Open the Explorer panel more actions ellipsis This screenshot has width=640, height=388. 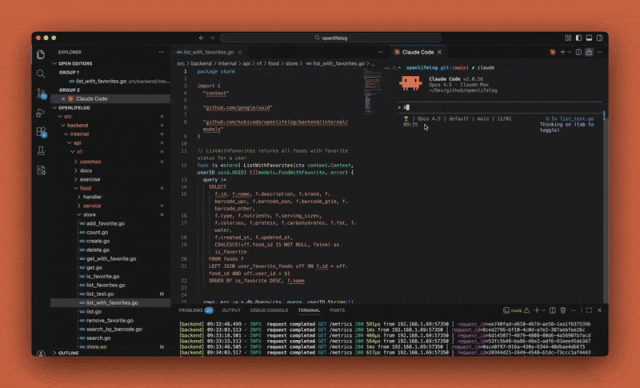[x=161, y=52]
